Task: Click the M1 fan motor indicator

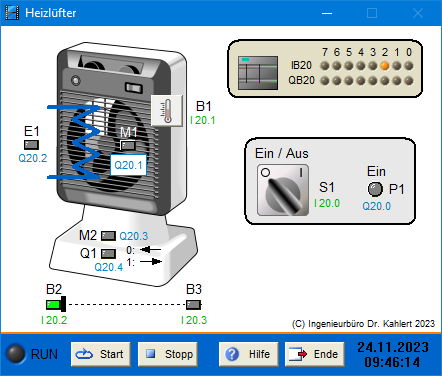Action: point(128,146)
